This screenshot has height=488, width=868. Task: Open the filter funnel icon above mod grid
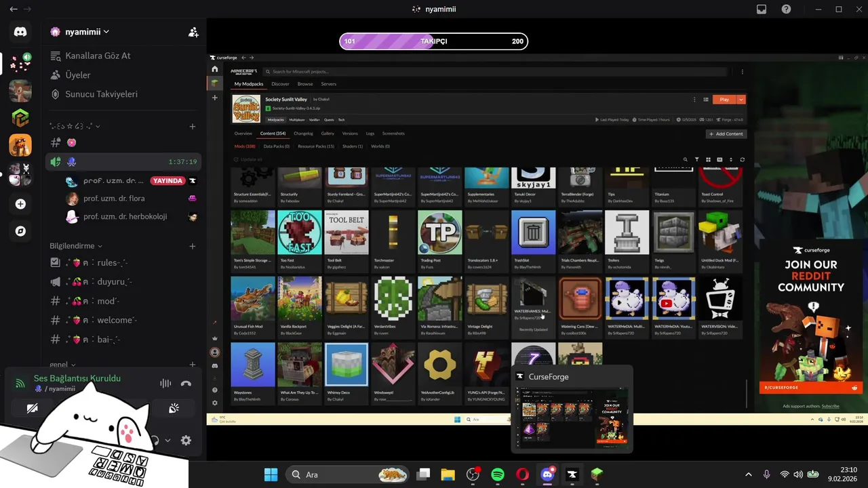[x=696, y=160]
